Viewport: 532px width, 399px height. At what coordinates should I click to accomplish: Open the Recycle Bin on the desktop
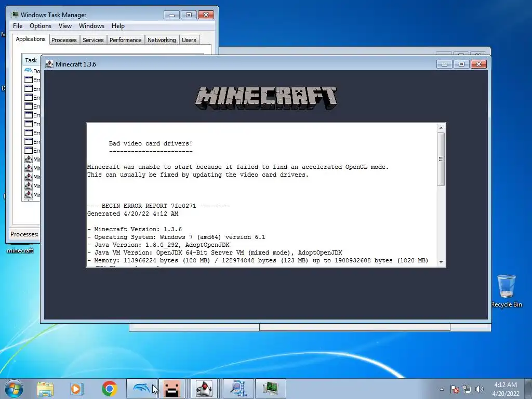(x=506, y=291)
